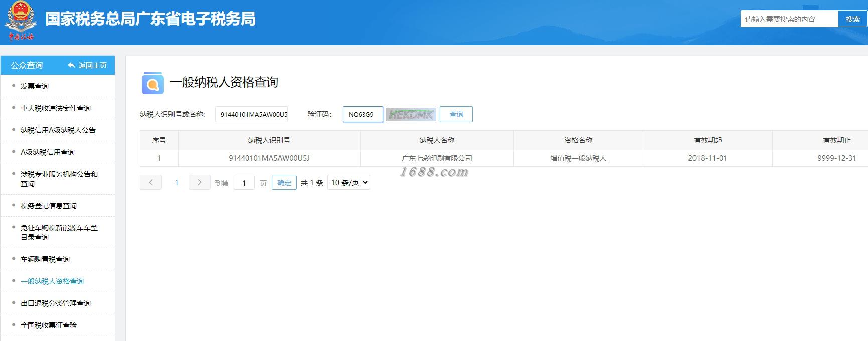The image size is (868, 341).
Task: Click the 国家税务总局广东省电子税务局 title
Action: pos(150,19)
